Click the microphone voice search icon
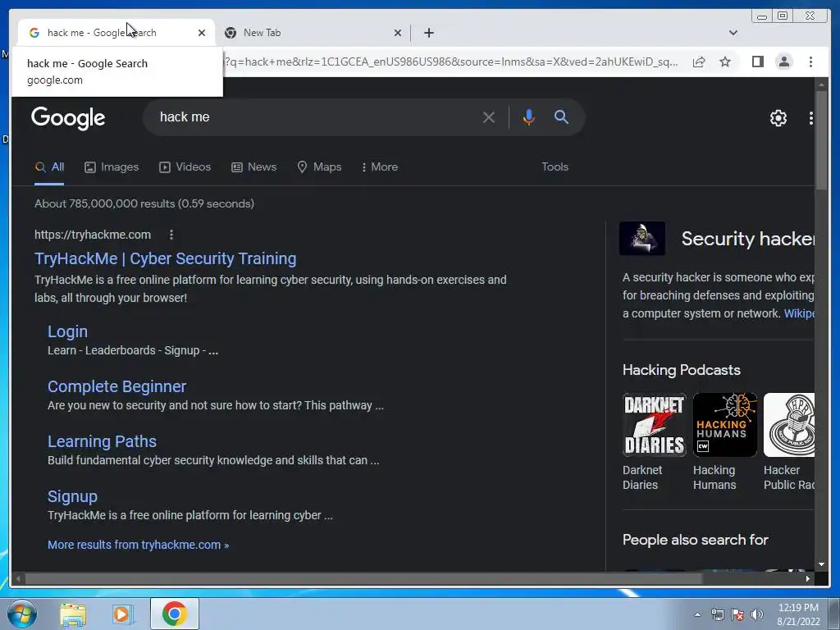 [x=528, y=117]
